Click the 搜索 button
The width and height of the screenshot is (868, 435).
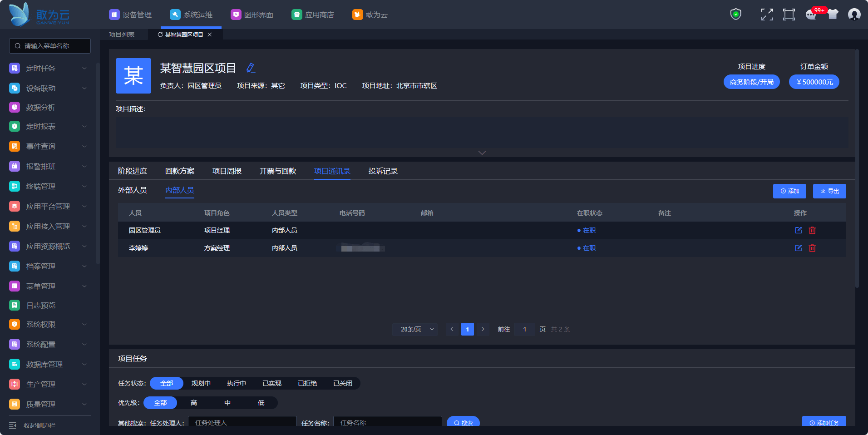coord(463,422)
